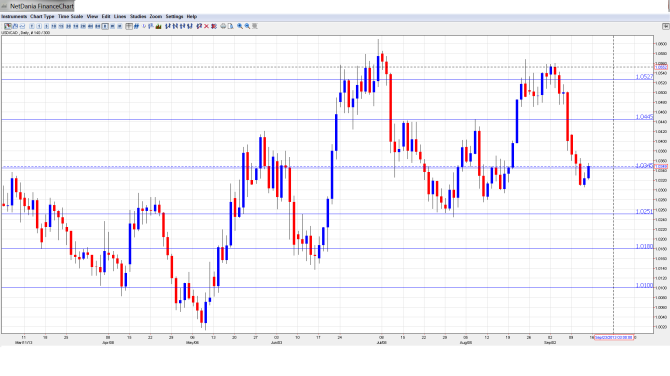
Task: Click the printer icon in toolbar
Action: pos(223,26)
